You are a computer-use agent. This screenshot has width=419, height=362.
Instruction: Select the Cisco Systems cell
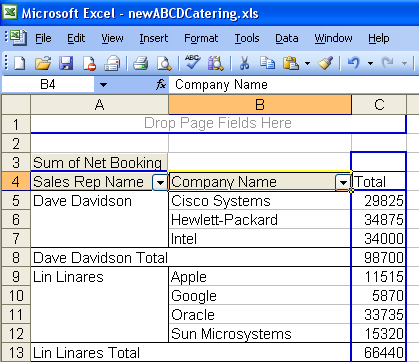click(x=260, y=201)
